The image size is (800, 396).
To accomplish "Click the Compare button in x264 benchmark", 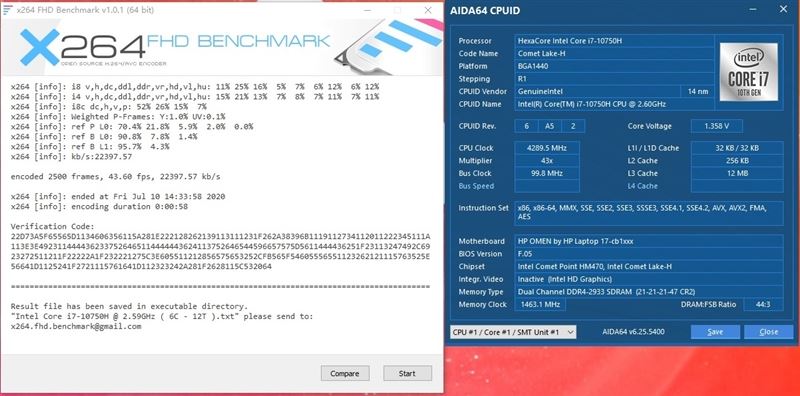I will tap(344, 373).
